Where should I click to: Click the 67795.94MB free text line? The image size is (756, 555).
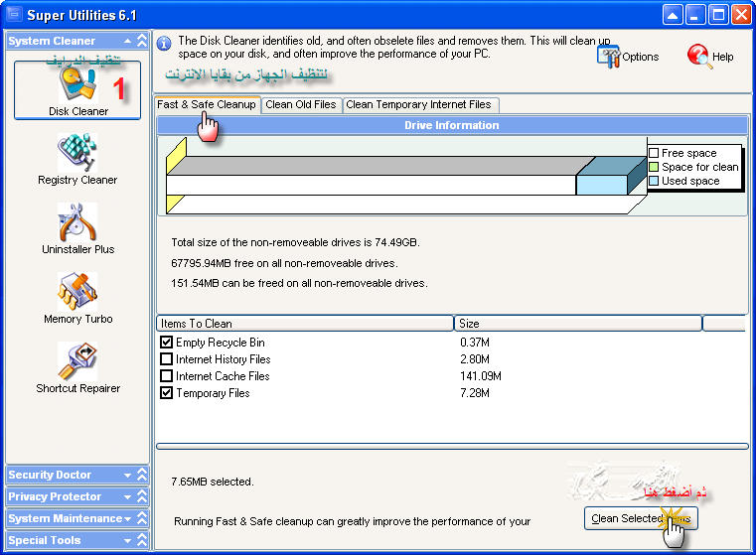[x=284, y=263]
